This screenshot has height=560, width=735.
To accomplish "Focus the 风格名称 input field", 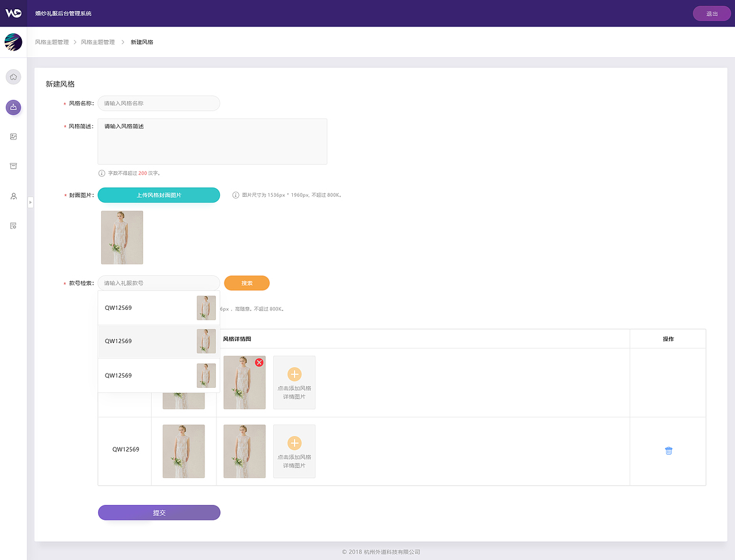I will point(158,103).
